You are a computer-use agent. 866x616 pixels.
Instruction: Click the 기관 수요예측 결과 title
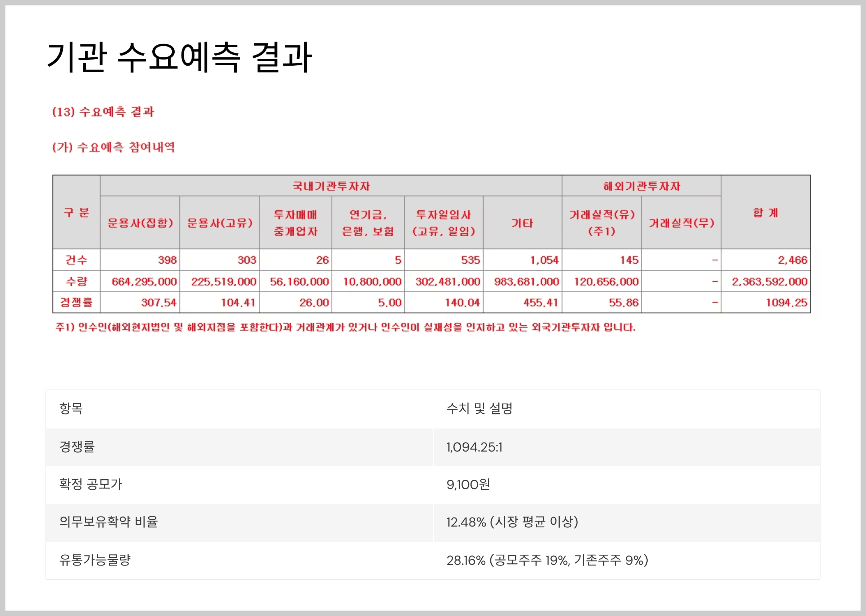[x=179, y=58]
